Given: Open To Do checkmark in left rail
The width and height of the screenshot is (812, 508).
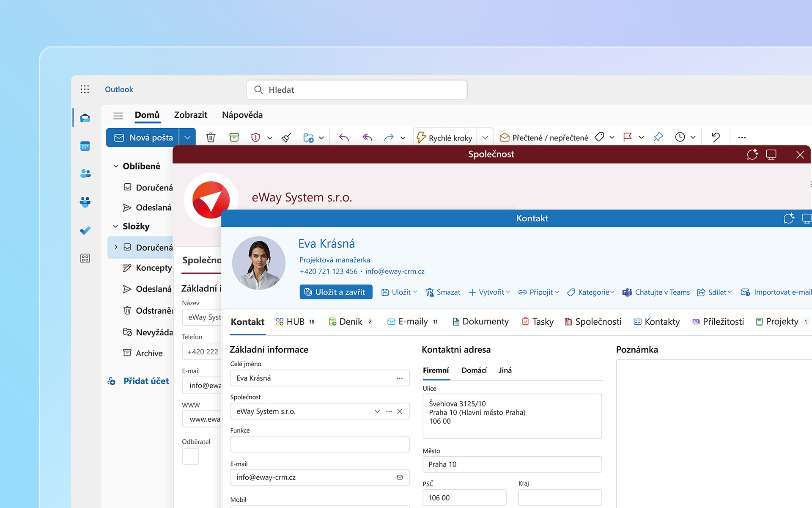Looking at the screenshot, I should [x=85, y=230].
